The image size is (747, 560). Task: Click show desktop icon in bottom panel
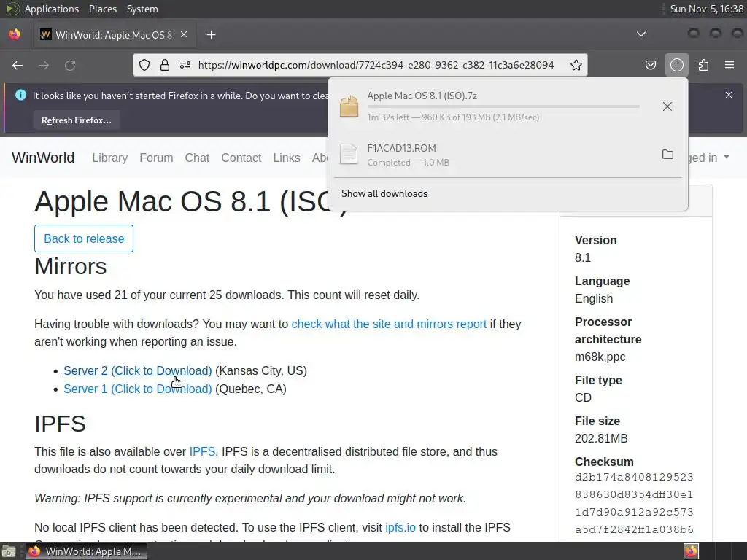click(x=9, y=551)
